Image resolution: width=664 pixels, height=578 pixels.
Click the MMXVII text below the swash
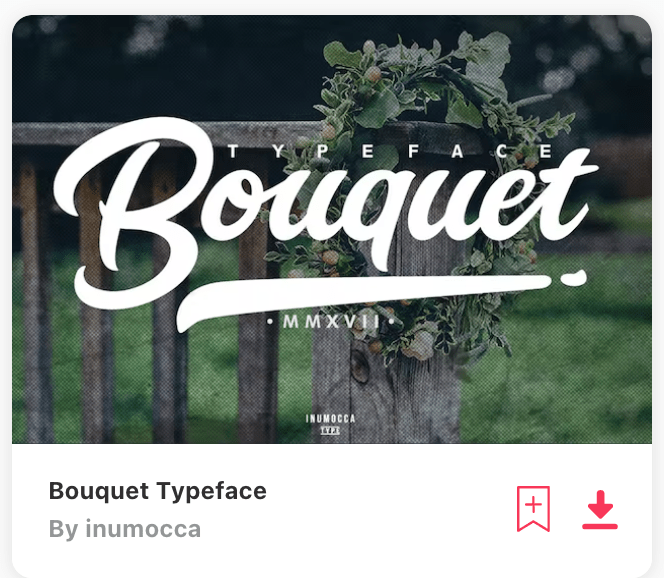coord(332,321)
